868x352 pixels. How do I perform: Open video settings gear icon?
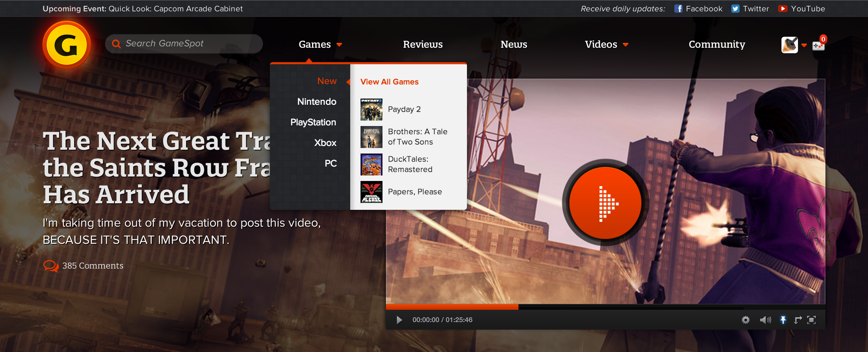(745, 320)
